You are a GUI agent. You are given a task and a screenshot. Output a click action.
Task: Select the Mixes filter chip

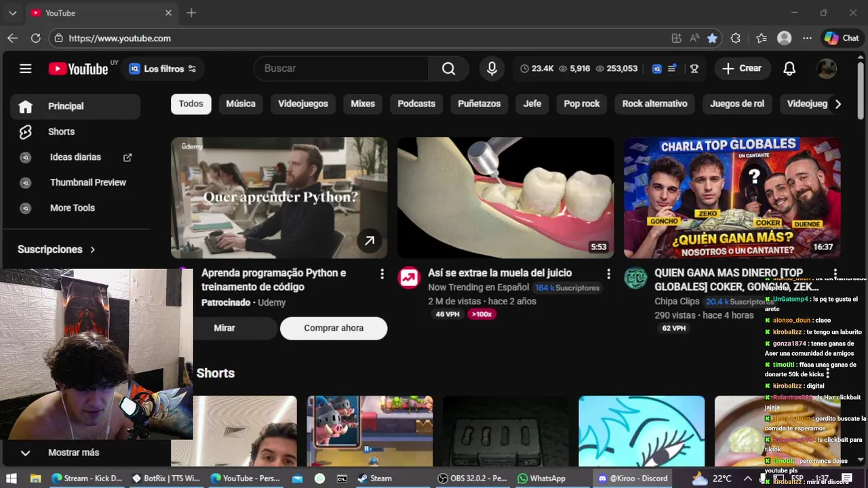(363, 104)
